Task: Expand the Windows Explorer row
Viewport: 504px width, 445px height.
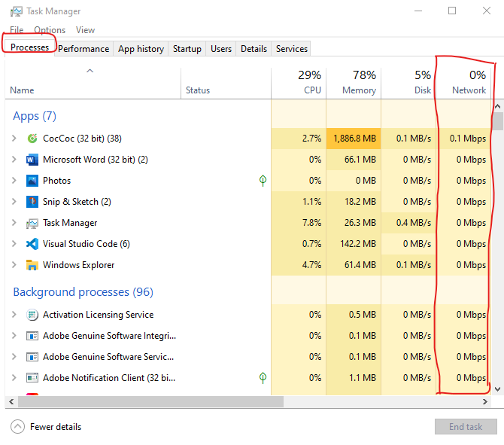Action: pyautogui.click(x=14, y=265)
